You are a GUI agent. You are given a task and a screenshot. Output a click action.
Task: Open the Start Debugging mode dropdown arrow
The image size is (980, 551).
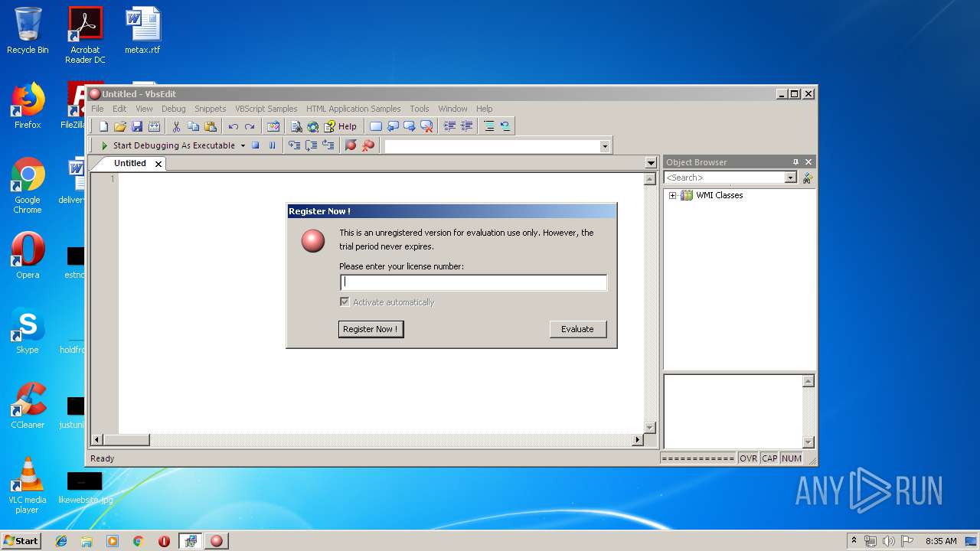point(243,145)
